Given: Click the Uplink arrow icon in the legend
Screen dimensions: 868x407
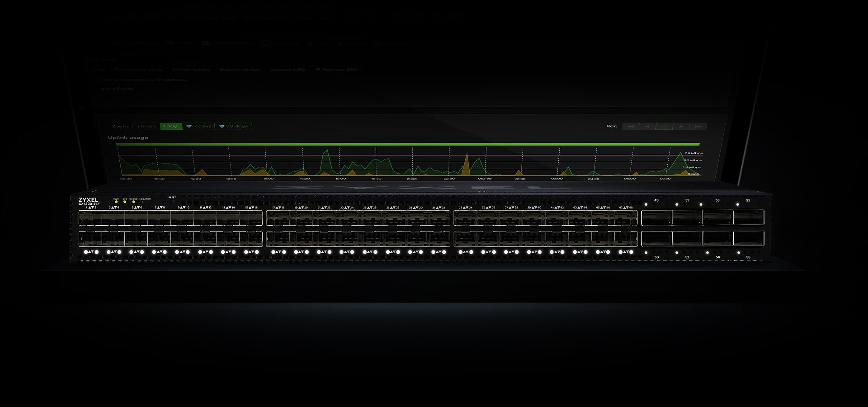Looking at the screenshot, I should (340, 43).
